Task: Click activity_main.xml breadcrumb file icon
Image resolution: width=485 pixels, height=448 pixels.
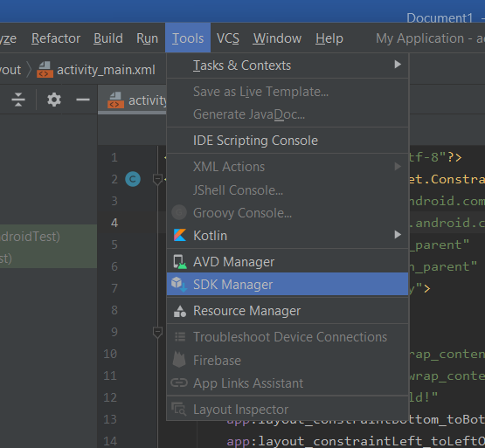Action: pyautogui.click(x=45, y=69)
